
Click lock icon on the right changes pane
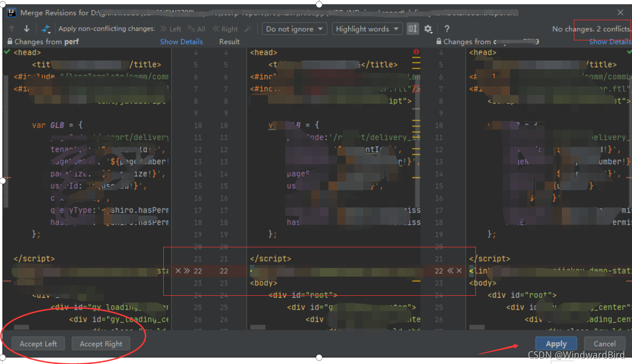pyautogui.click(x=439, y=42)
